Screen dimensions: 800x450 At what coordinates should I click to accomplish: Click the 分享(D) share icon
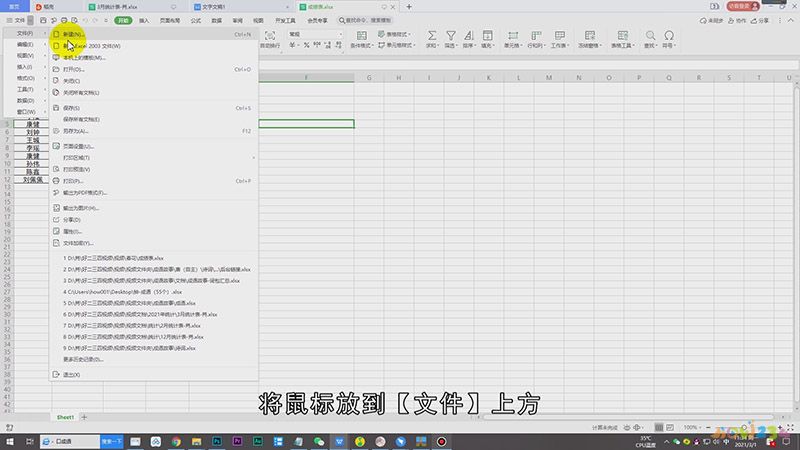click(x=56, y=219)
